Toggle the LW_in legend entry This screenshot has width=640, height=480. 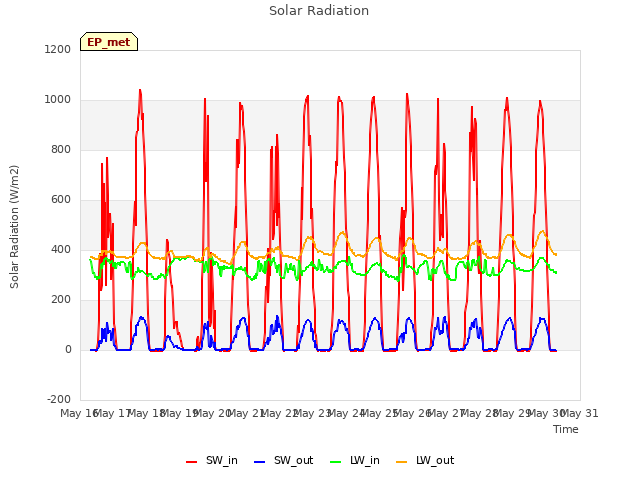click(355, 460)
